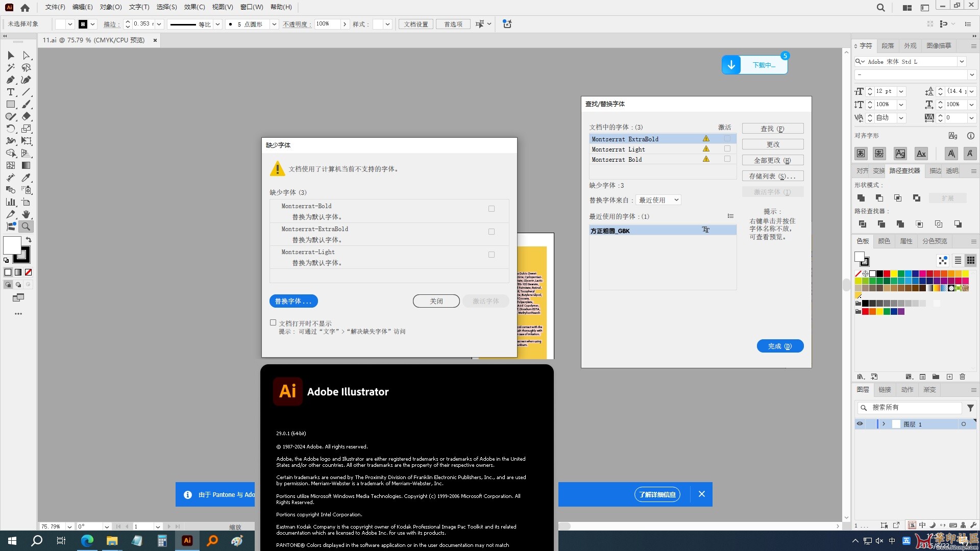Viewport: 980px width, 551px height.
Task: Open the 效果(C) menu
Action: click(x=194, y=7)
